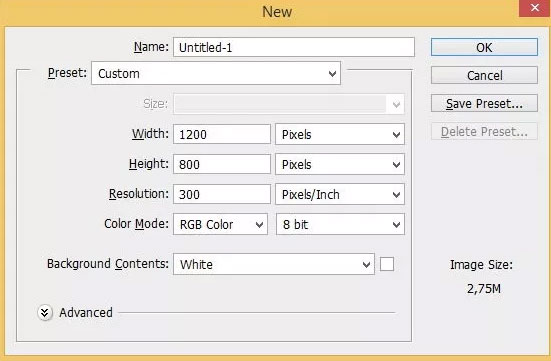Open the Preset dropdown showing Custom
The image size is (551, 361).
(216, 73)
